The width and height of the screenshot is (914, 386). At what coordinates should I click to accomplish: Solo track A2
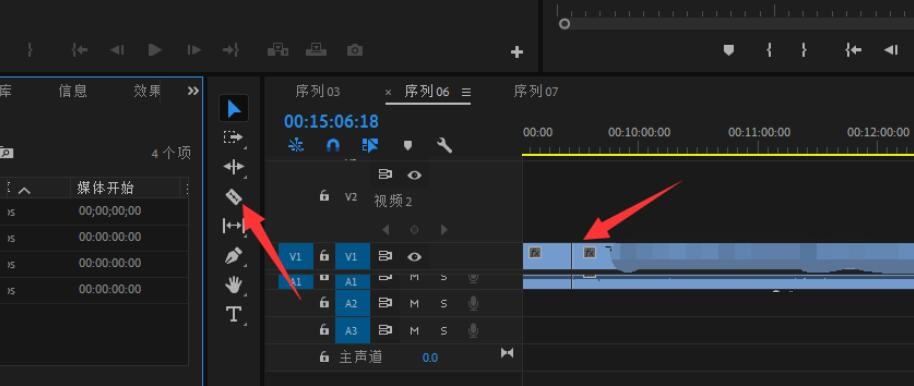click(444, 303)
